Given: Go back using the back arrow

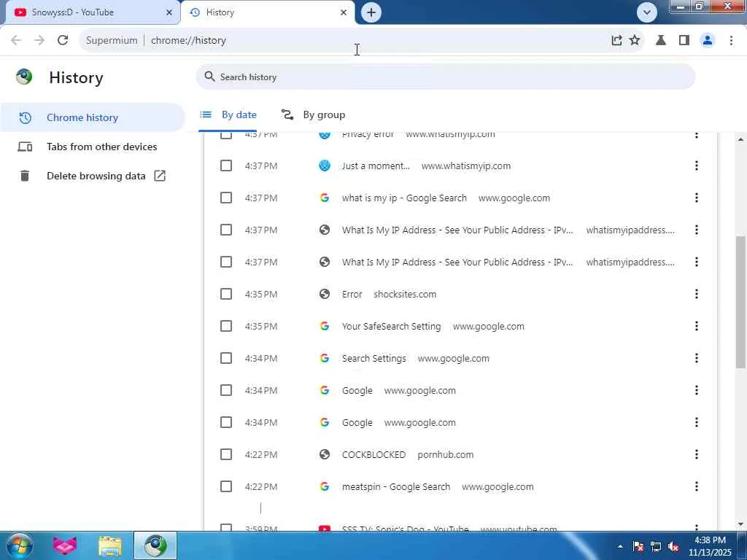Looking at the screenshot, I should click(16, 40).
